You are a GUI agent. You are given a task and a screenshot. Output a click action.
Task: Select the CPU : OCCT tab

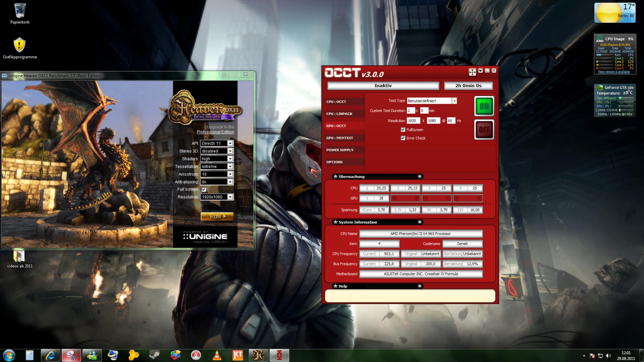tap(344, 102)
